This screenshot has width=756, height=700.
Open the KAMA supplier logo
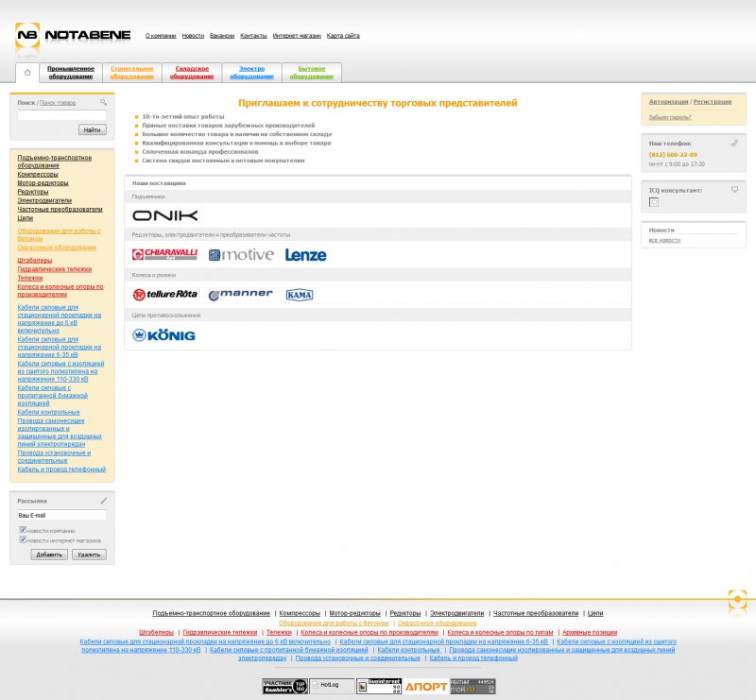click(300, 295)
